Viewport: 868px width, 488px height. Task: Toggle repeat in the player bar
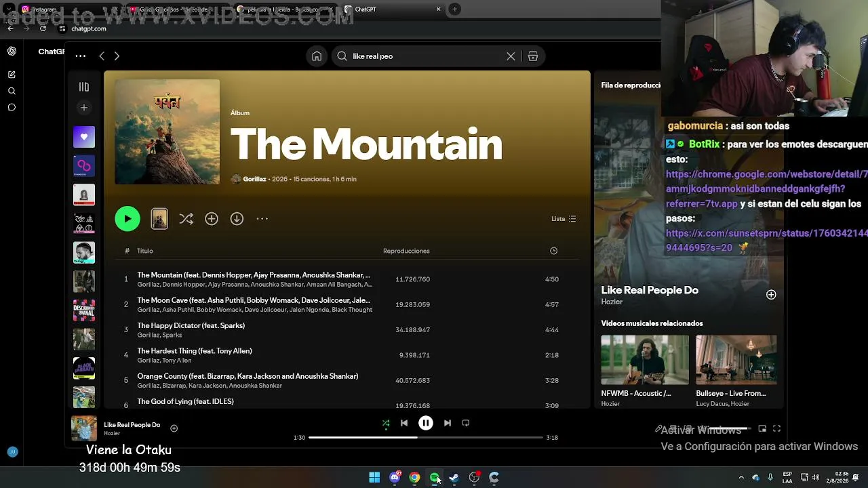[x=466, y=423]
